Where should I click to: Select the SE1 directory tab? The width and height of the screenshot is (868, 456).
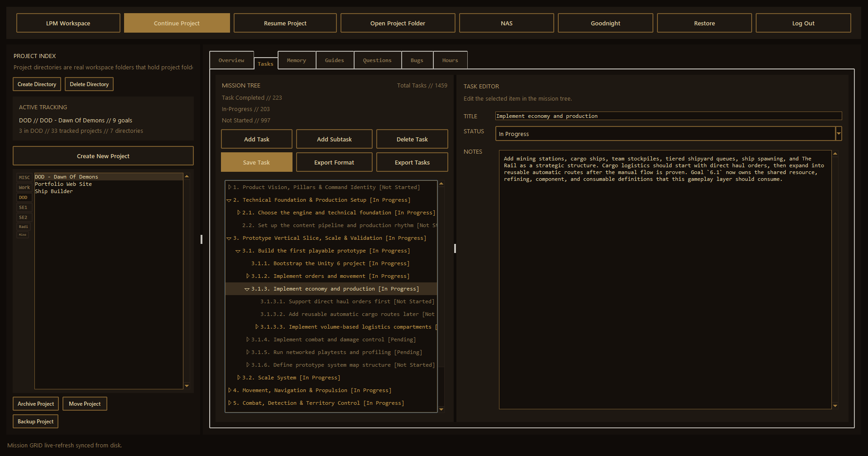click(23, 207)
